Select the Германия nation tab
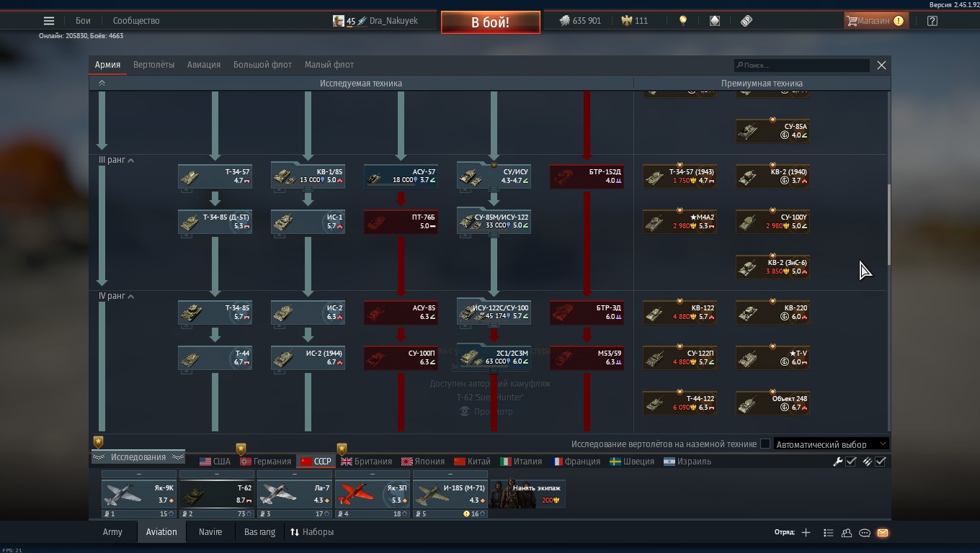The image size is (980, 553). [x=266, y=462]
